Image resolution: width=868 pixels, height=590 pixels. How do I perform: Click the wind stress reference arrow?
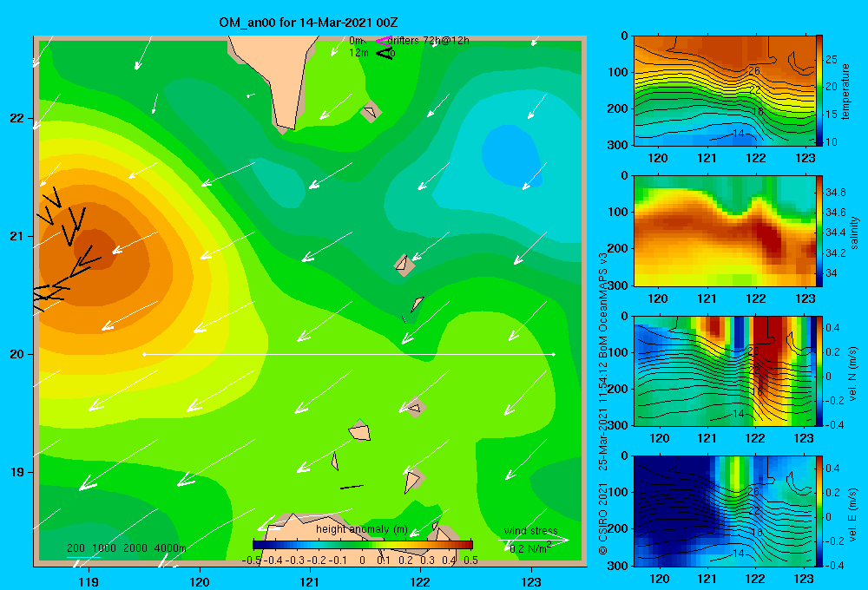point(534,540)
